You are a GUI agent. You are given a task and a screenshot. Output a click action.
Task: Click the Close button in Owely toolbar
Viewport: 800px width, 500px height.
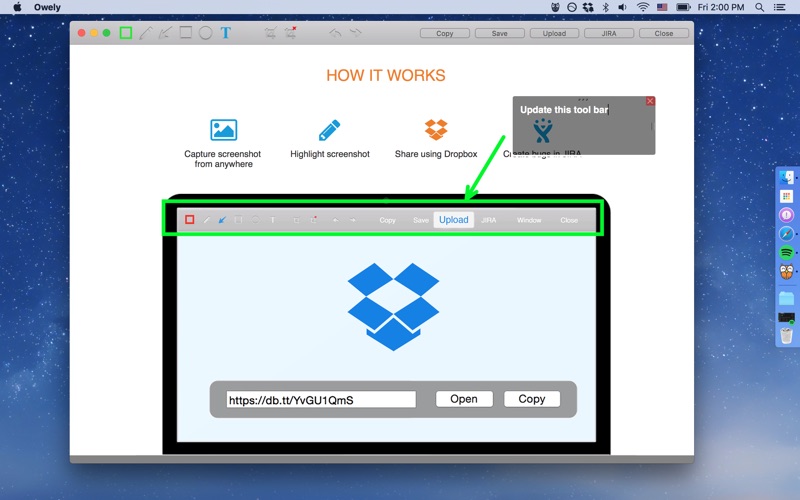(x=664, y=33)
